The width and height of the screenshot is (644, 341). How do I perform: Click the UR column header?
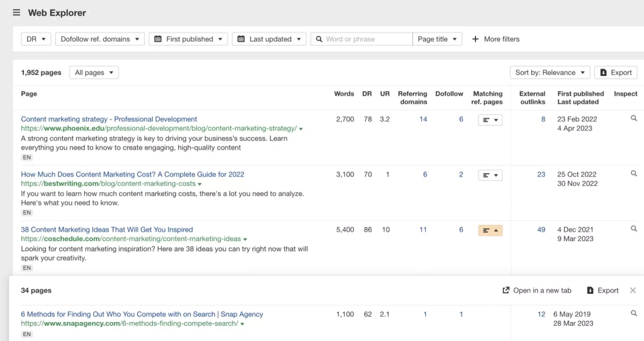[385, 94]
